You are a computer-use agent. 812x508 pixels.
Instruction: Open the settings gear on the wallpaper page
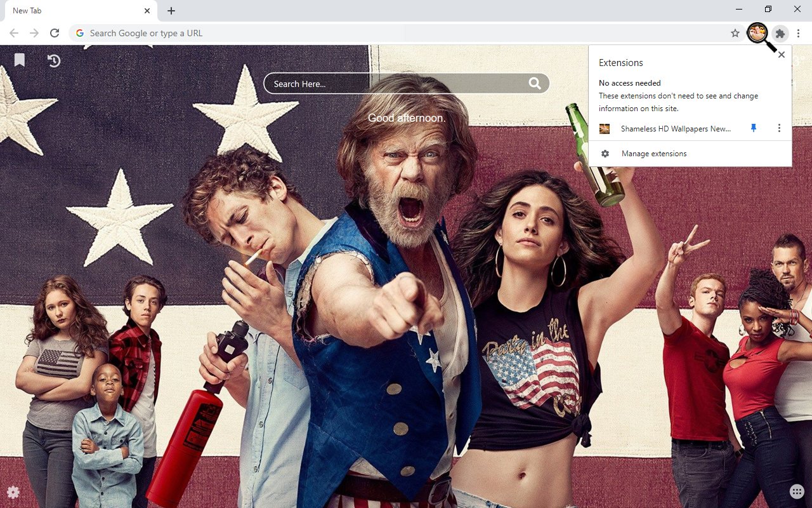point(13,492)
